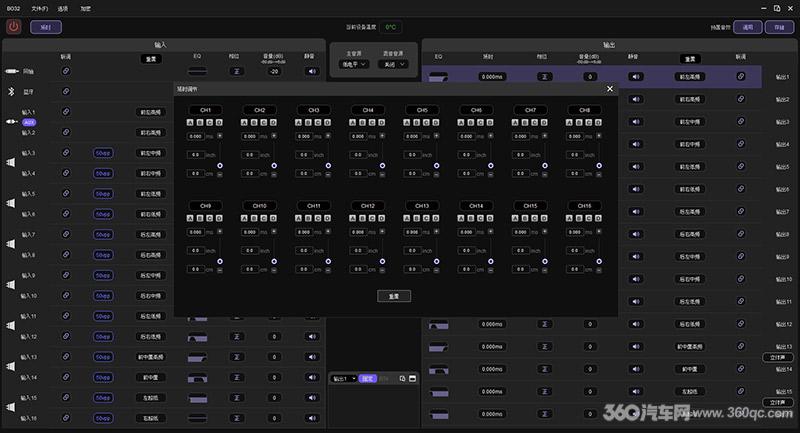Open speaker type selector in 输出1 row
The height and width of the screenshot is (433, 800).
(x=690, y=77)
